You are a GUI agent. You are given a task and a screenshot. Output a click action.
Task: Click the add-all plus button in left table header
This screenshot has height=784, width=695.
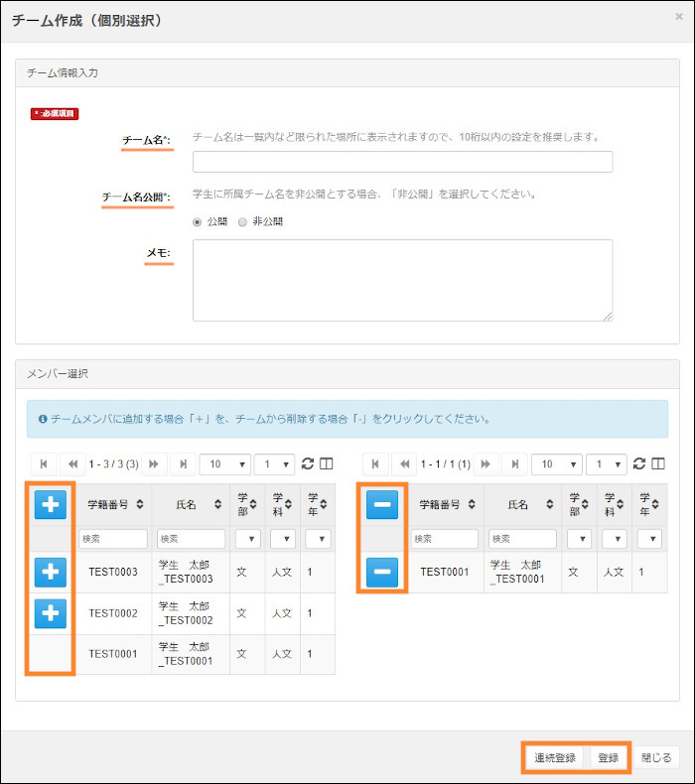[51, 505]
